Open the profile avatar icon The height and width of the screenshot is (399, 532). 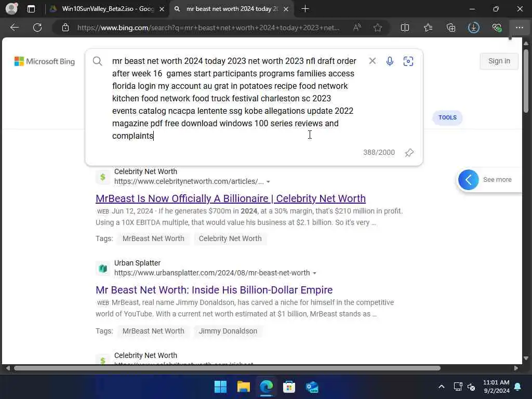pos(11,9)
